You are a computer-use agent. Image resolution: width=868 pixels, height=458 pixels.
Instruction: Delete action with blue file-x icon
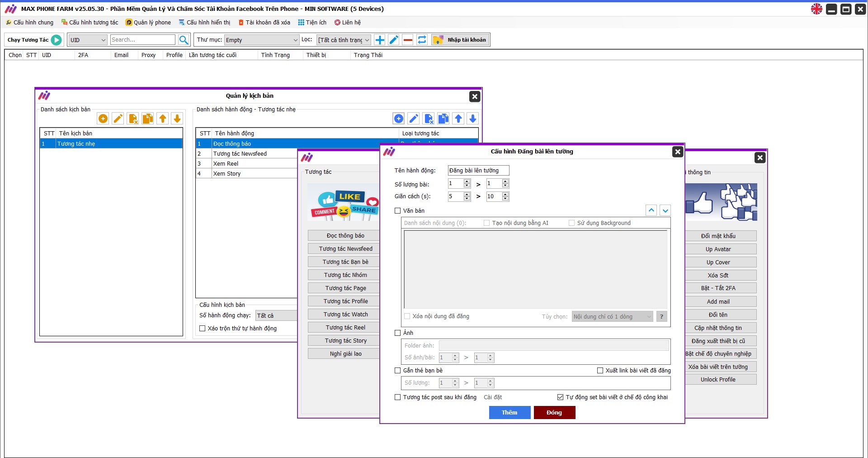pyautogui.click(x=429, y=119)
